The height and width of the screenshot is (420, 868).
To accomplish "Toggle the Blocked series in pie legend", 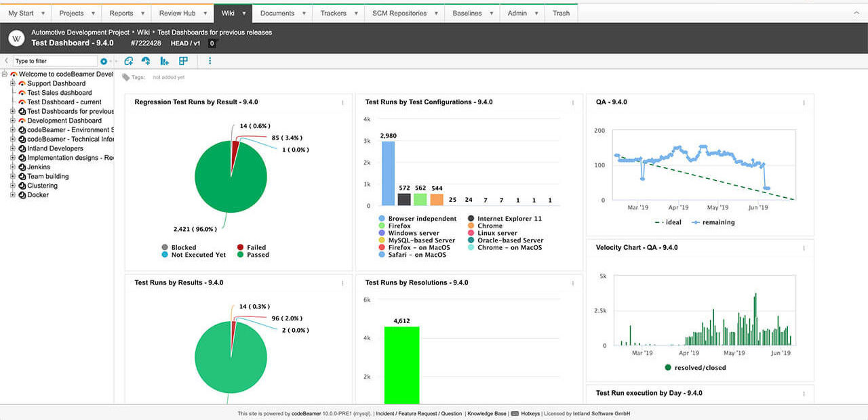I will point(179,247).
